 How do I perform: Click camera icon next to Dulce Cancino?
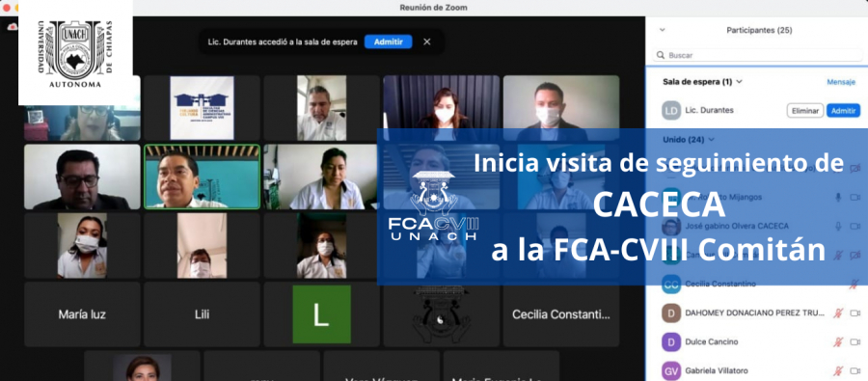855,341
